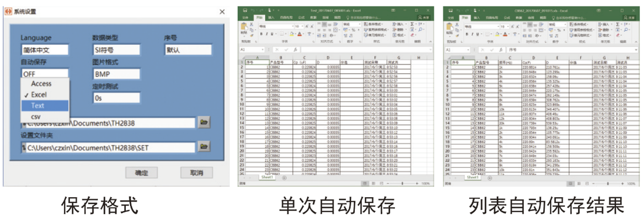
Task: Click the 定时测试 field showing 0s
Action: point(116,98)
